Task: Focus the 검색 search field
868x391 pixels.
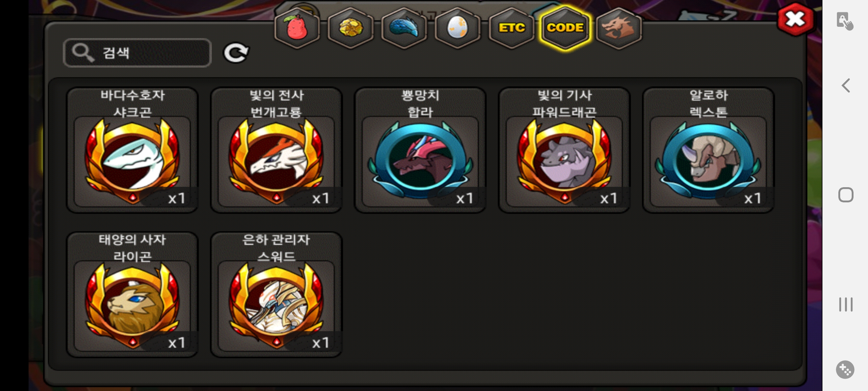Action: coord(137,53)
